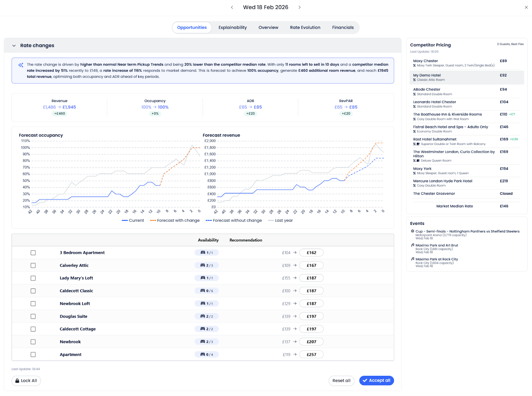
Task: Click the football event icon for Cup Semi-finals
Action: point(413,231)
